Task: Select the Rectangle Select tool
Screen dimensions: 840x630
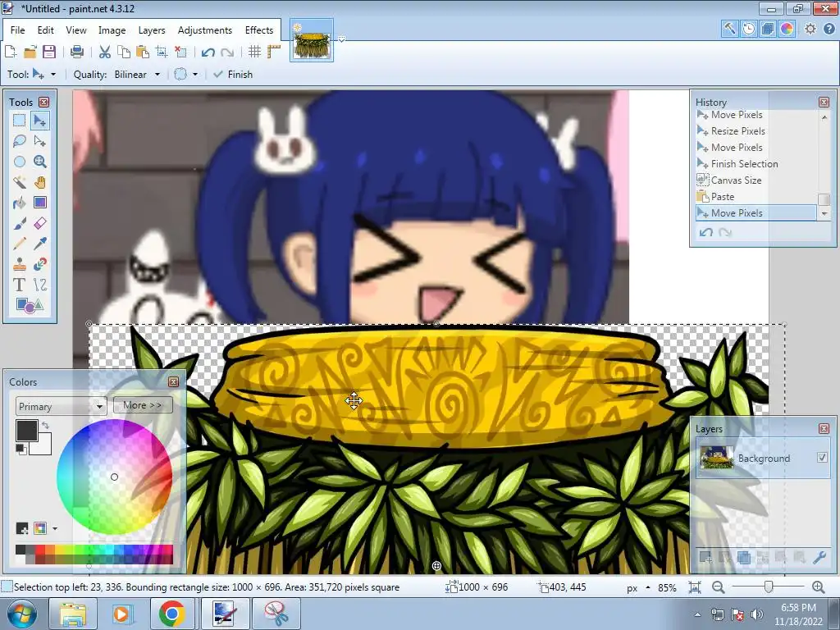Action: 20,121
